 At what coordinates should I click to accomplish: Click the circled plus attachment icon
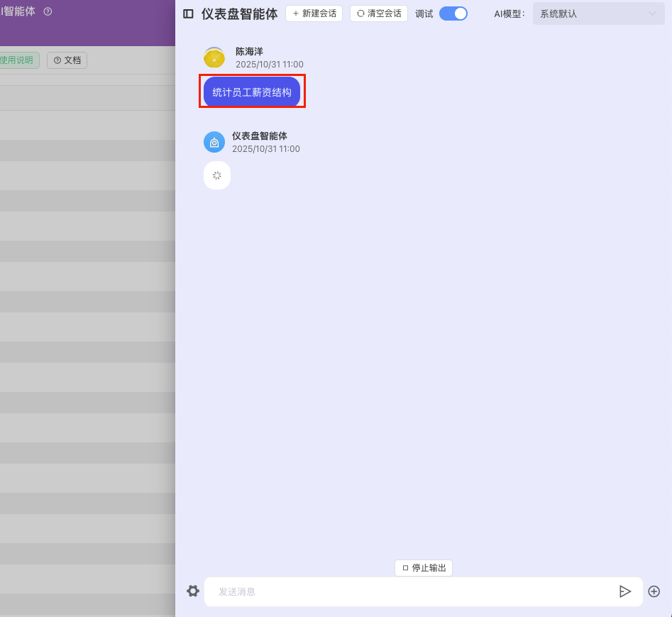(654, 591)
